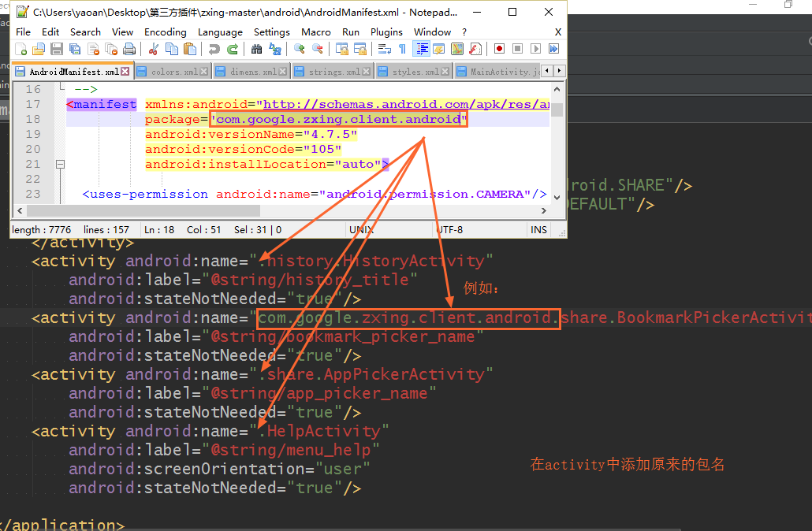Open the Search menu
Screen dimensions: 812x531
[x=85, y=32]
